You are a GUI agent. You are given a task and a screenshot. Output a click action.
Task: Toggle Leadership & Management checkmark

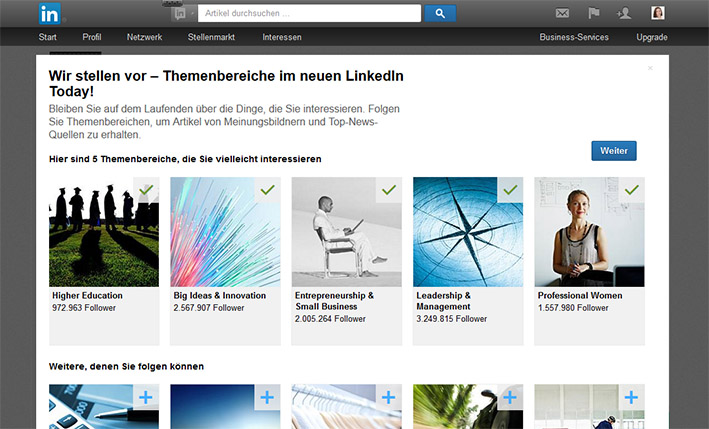(x=510, y=190)
